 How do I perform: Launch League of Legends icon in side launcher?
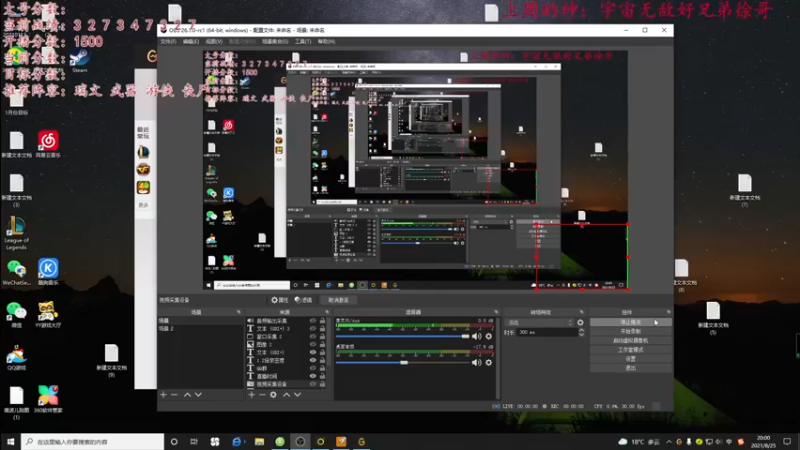coord(143,152)
